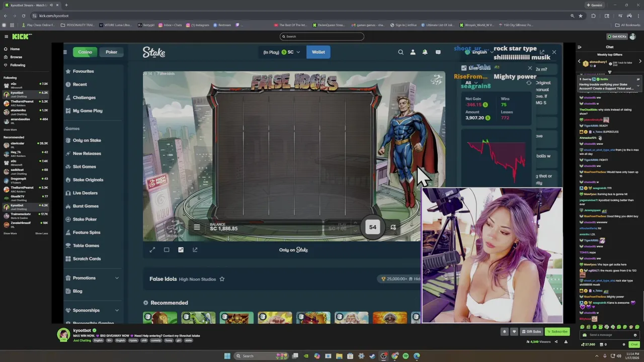Open chat settings gear
Viewport: 644px width, 362px height.
(624, 344)
